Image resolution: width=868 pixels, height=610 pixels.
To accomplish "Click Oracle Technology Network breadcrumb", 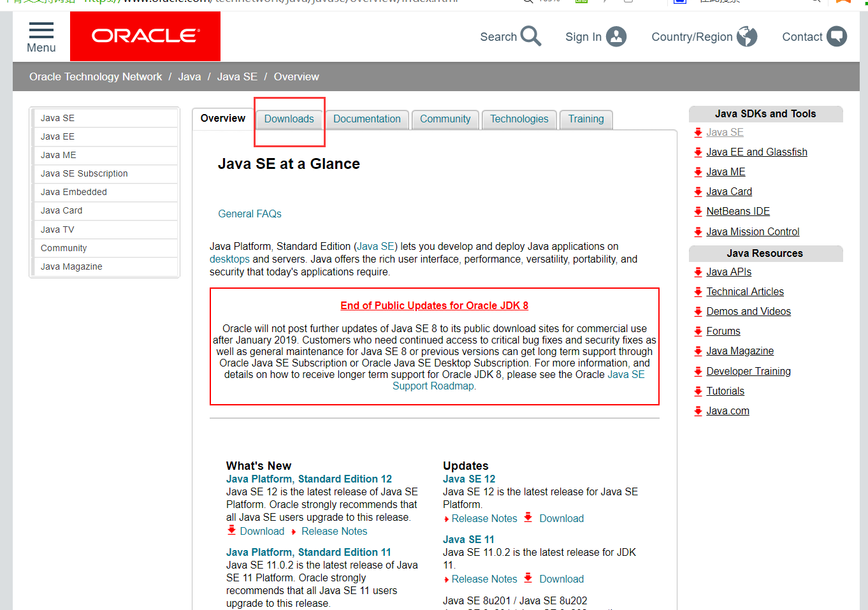I will [96, 76].
